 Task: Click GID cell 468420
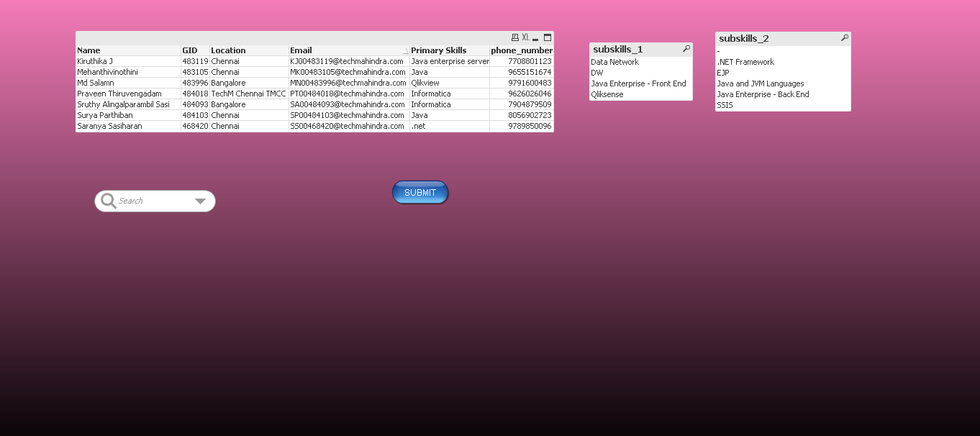coord(195,126)
